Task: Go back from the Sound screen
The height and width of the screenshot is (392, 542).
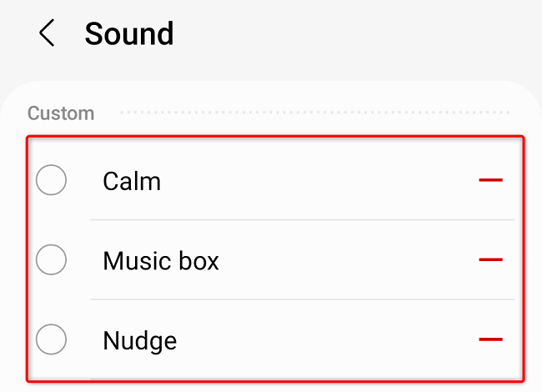Action: pyautogui.click(x=47, y=34)
